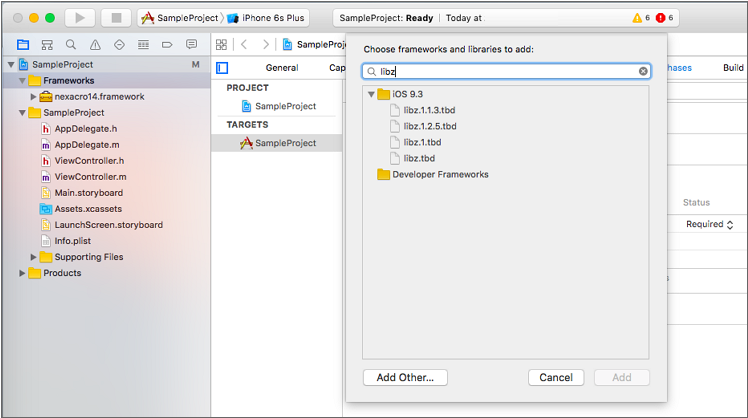This screenshot has width=748, height=418.
Task: Open ViewController.h
Action: click(x=83, y=161)
